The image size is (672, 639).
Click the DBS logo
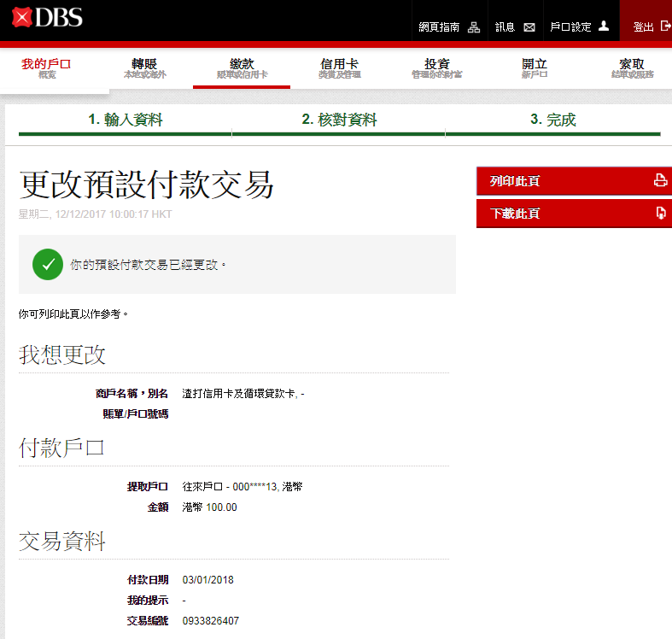tap(48, 18)
